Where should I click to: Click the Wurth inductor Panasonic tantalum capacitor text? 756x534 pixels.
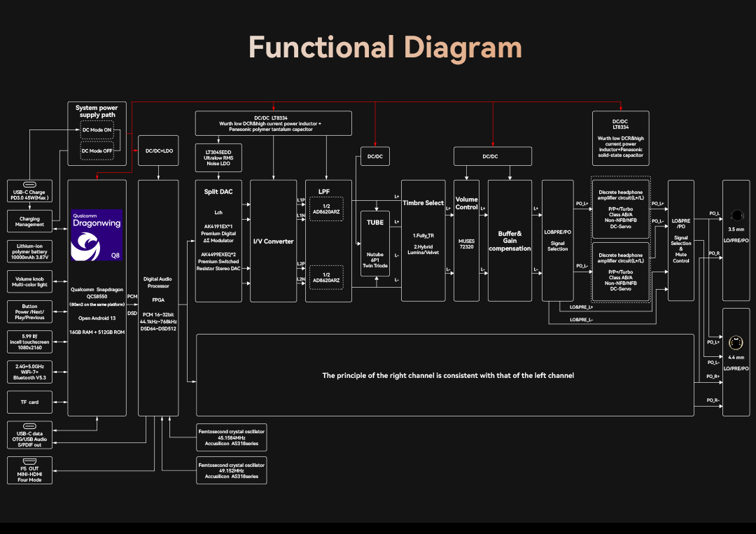pos(270,126)
